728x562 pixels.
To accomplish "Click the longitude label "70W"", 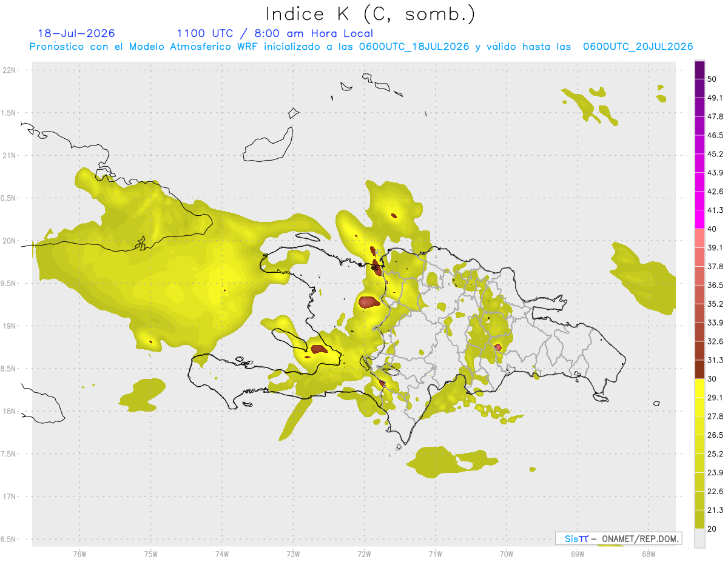I will (507, 554).
